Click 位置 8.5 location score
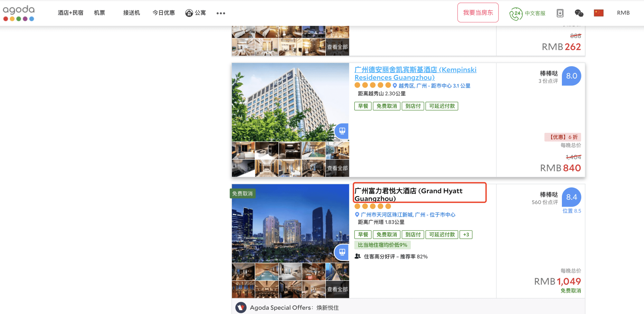The width and height of the screenshot is (644, 314). (x=572, y=211)
